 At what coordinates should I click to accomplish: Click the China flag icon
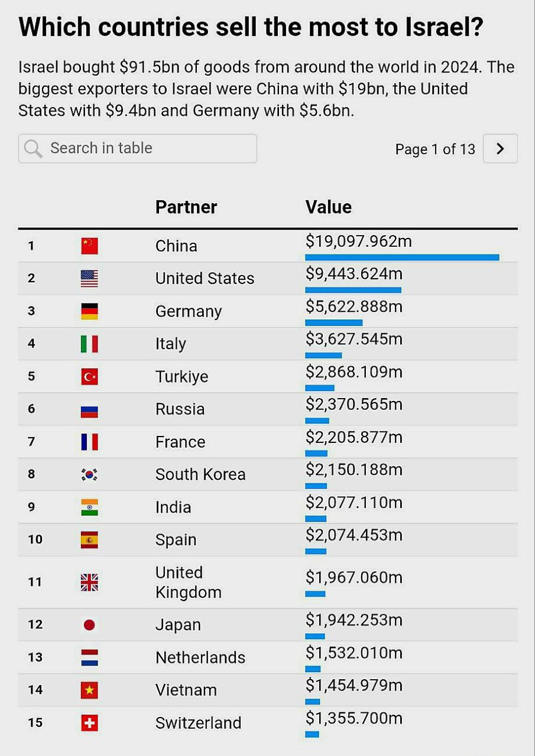coord(89,246)
